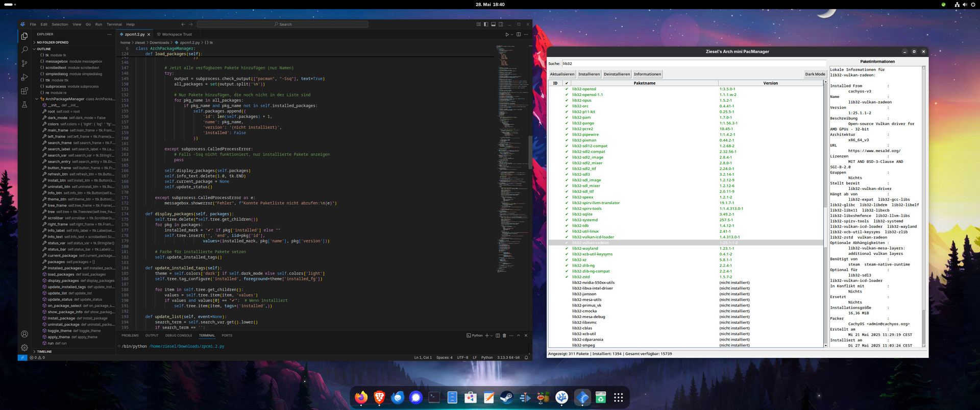Screen dimensions: 980x410
Task: Expand the NO FOLDER OPENED section
Action: click(x=52, y=42)
